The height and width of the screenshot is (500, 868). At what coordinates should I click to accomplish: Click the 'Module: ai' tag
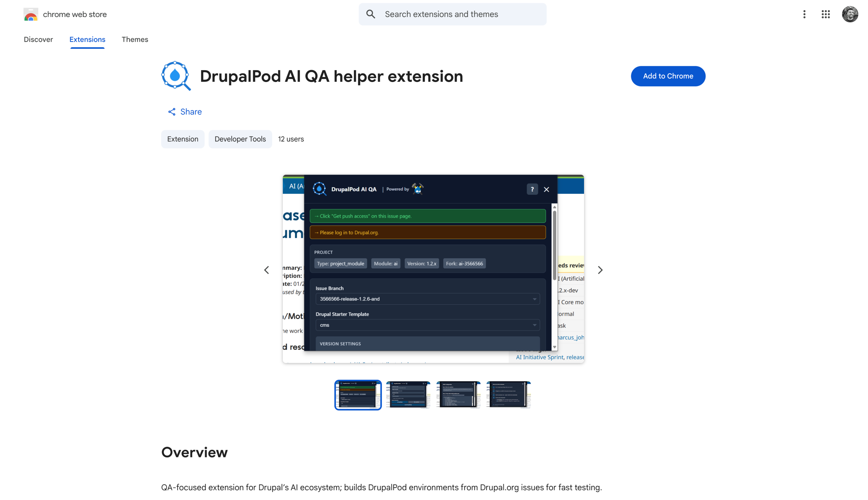(385, 263)
